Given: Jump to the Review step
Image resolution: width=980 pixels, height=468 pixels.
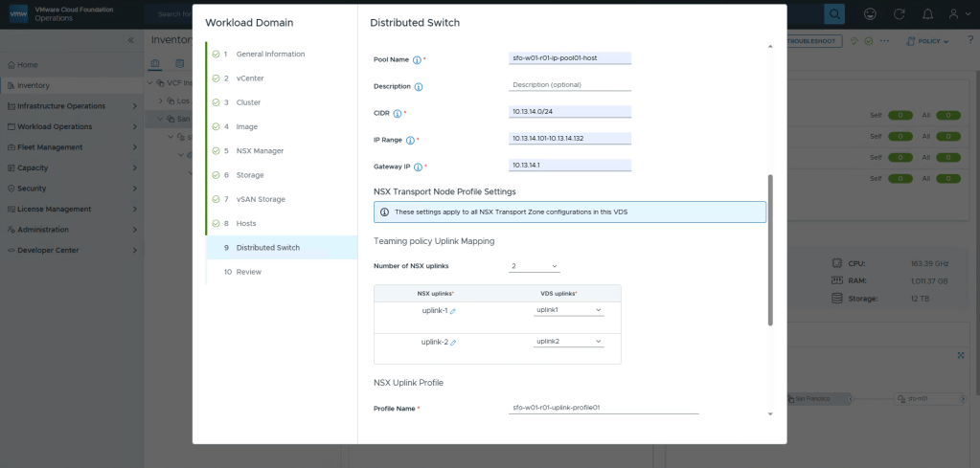Looking at the screenshot, I should tap(248, 272).
